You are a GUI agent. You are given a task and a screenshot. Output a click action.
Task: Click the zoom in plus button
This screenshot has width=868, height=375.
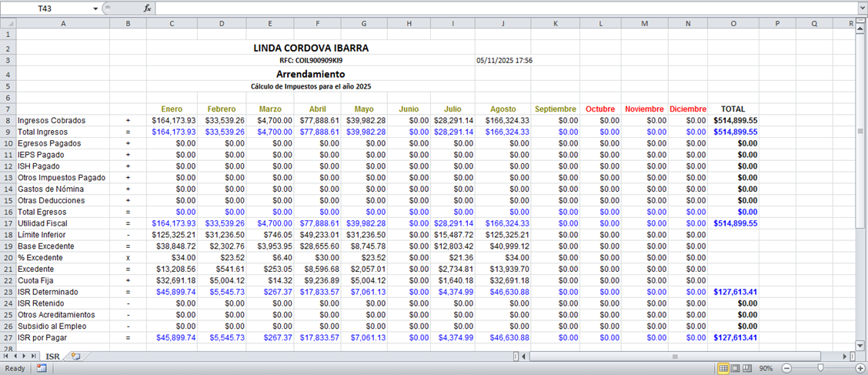(x=860, y=369)
